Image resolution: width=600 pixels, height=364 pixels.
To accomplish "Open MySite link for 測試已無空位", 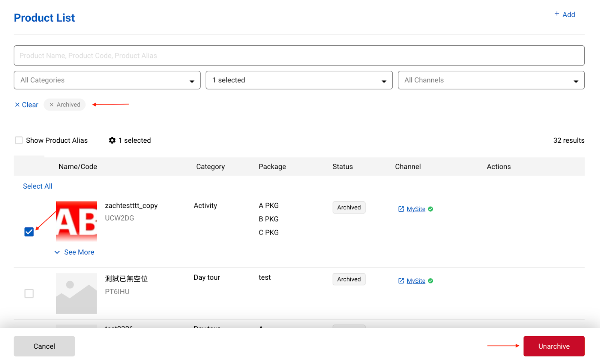I will [416, 281].
